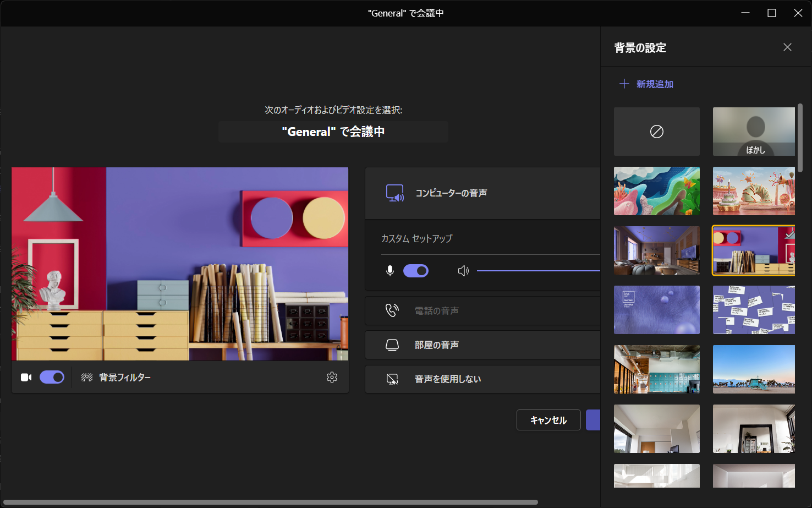Turn off the camera toggle
The height and width of the screenshot is (508, 812).
click(x=52, y=377)
